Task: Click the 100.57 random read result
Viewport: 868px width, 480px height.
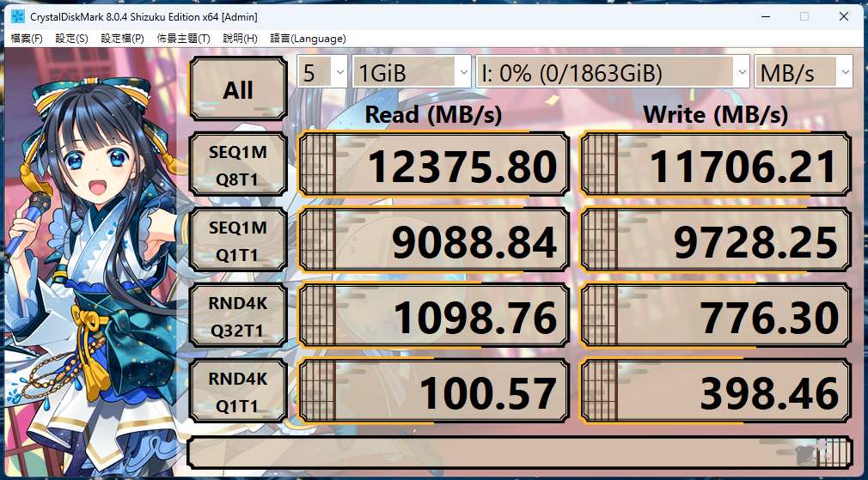Action: click(433, 392)
